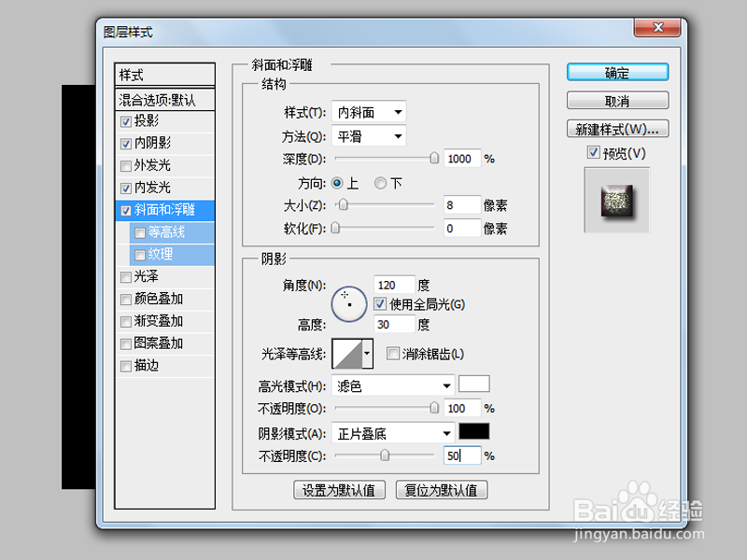This screenshot has width=747, height=560.
Task: Open 阴影模式 正片叠底 dropdown
Action: pos(392,433)
